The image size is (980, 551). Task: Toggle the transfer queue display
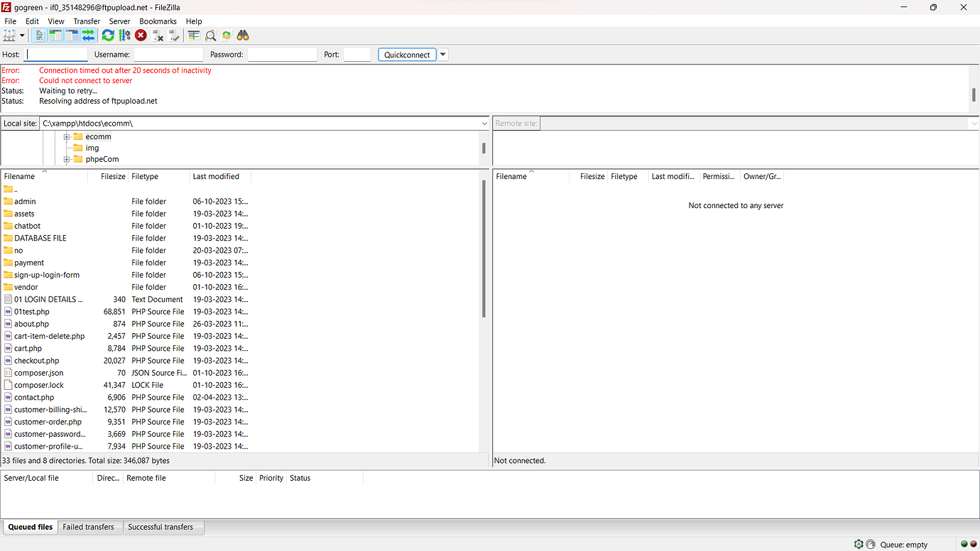[88, 36]
